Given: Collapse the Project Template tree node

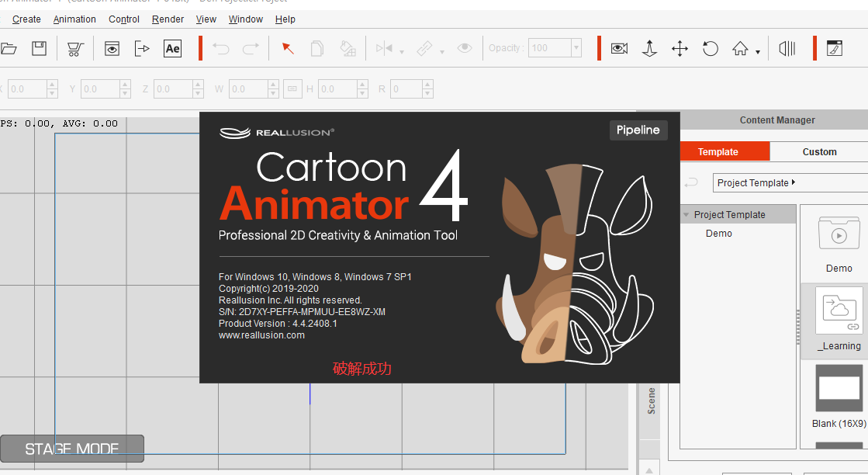Looking at the screenshot, I should (686, 215).
